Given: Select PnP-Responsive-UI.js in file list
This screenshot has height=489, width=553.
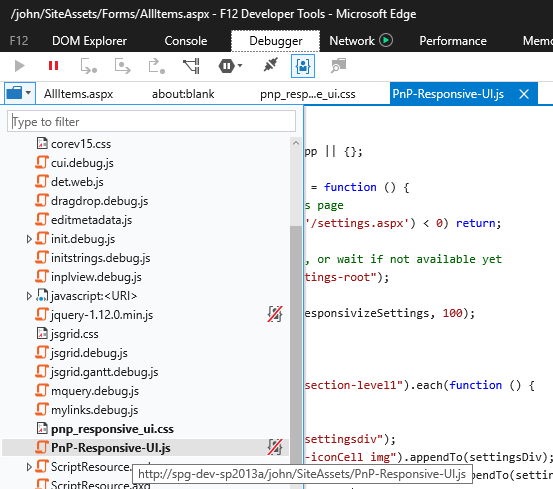Looking at the screenshot, I should pyautogui.click(x=111, y=448).
